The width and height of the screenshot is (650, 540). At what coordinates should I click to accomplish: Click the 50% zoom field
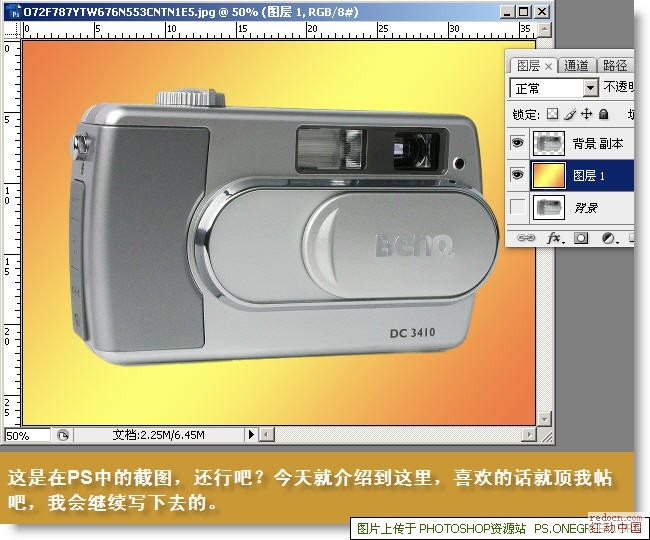(x=27, y=435)
